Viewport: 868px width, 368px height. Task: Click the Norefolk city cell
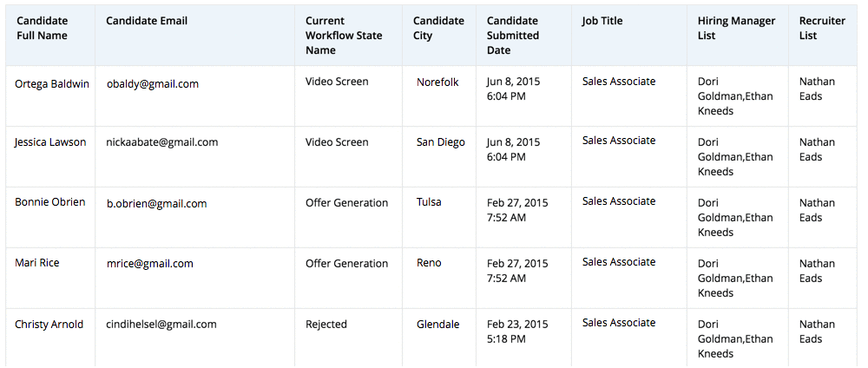(x=437, y=82)
